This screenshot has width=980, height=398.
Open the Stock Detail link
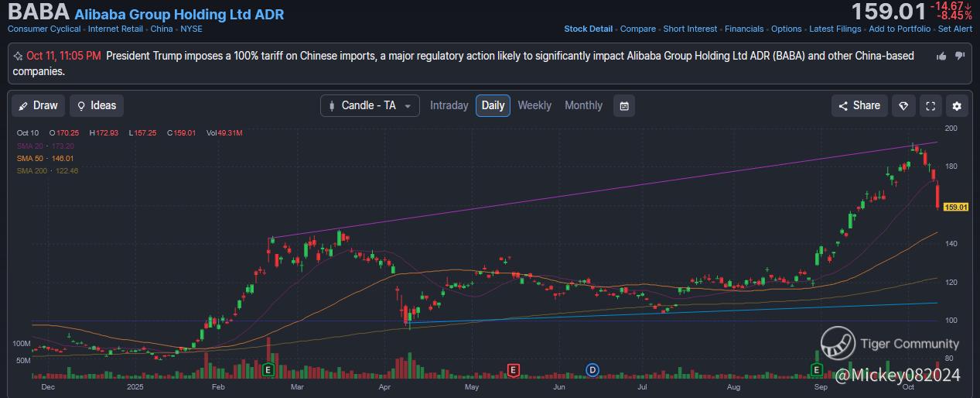(x=589, y=29)
